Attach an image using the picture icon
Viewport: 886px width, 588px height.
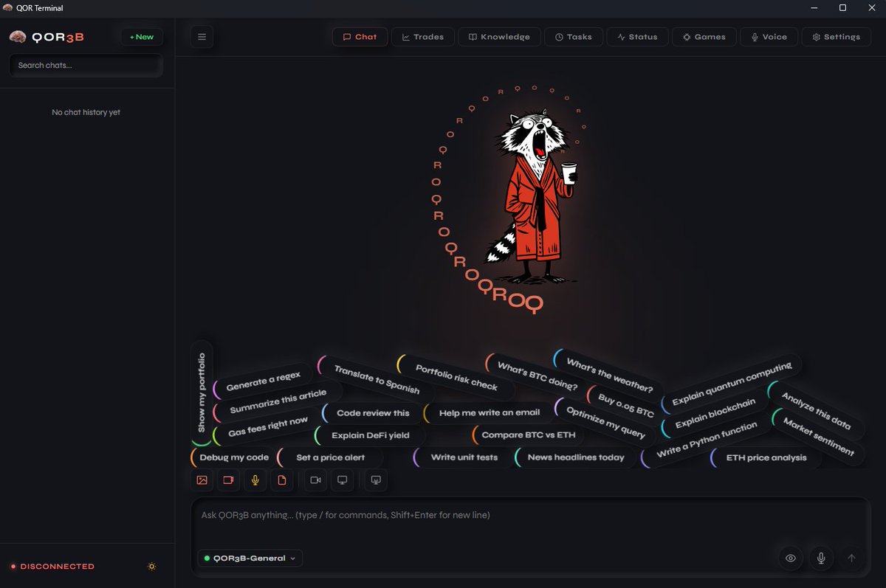pyautogui.click(x=202, y=480)
